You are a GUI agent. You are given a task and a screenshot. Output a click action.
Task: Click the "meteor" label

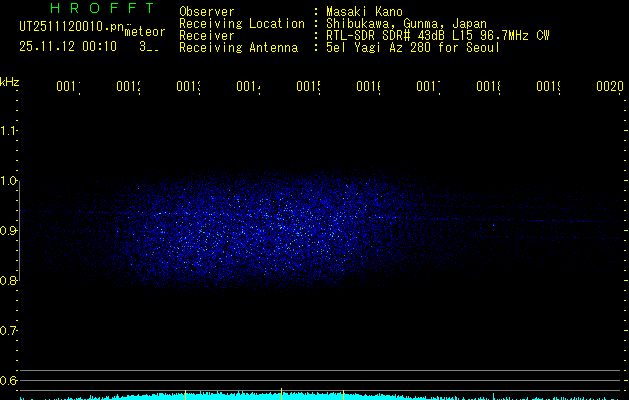145,32
